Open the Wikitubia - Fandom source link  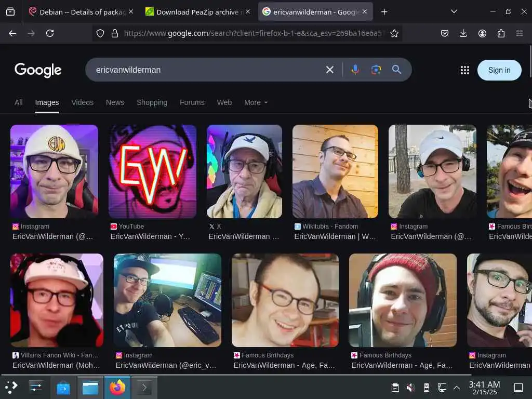[330, 227]
